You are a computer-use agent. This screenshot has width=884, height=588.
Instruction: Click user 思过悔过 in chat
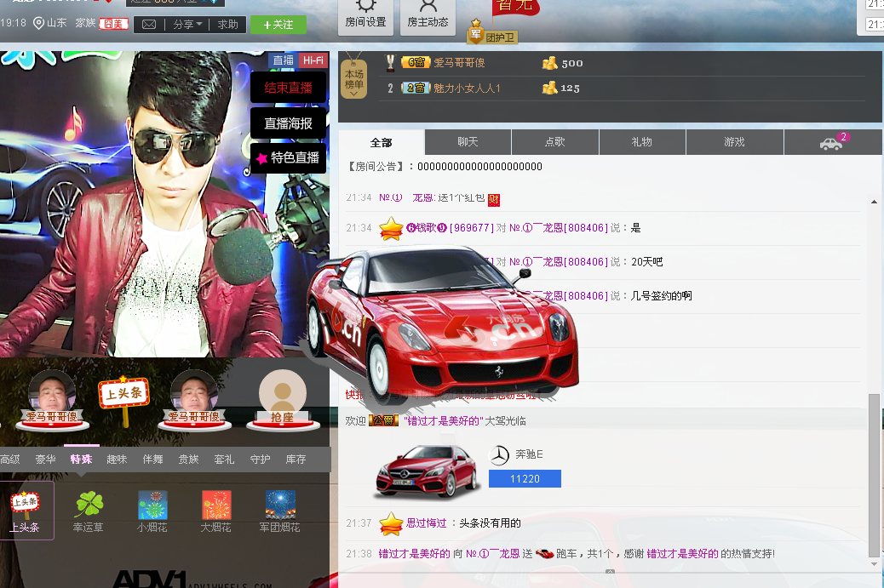click(427, 523)
